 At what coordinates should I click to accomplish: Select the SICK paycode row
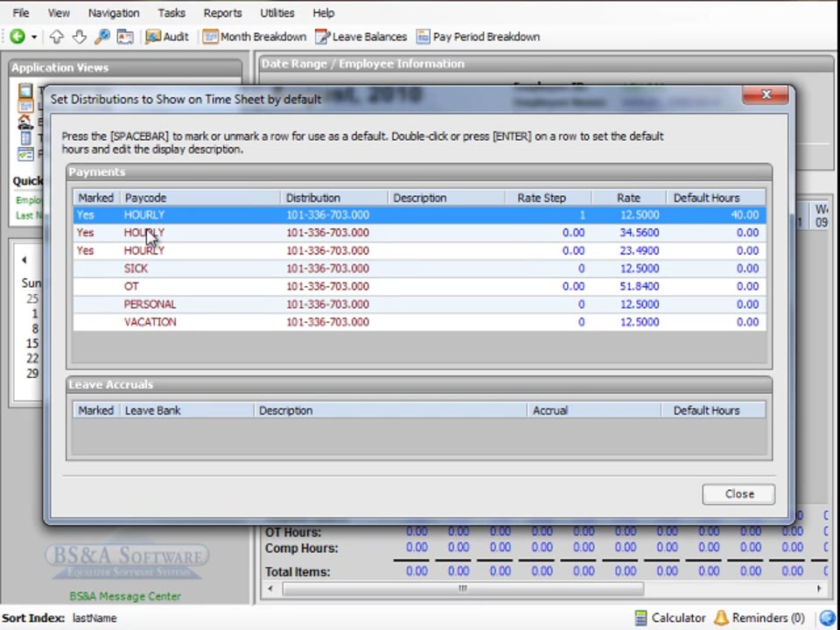point(419,269)
